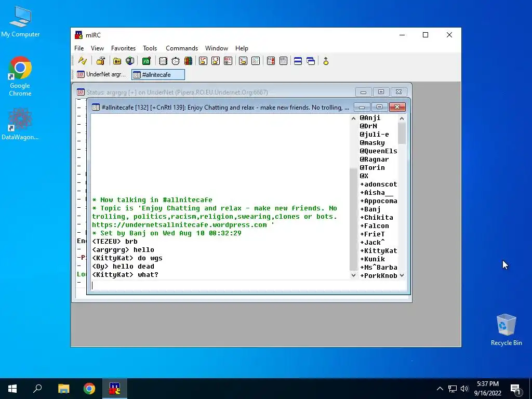This screenshot has height=399, width=532.
Task: Select @juli-e in the nick list
Action: pos(374,135)
